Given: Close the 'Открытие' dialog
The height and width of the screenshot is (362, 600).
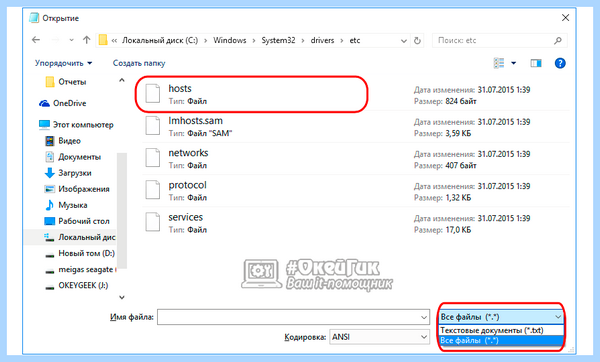Looking at the screenshot, I should click(565, 18).
